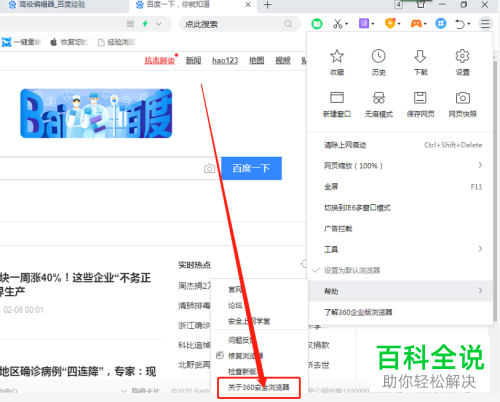Select 切换到IE6多窗口模式 menu item

point(400,208)
